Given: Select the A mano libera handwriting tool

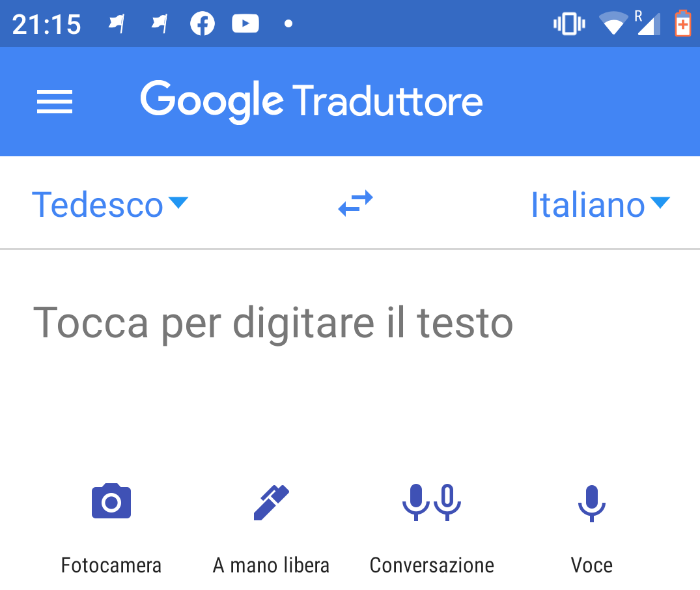Looking at the screenshot, I should (x=272, y=503).
